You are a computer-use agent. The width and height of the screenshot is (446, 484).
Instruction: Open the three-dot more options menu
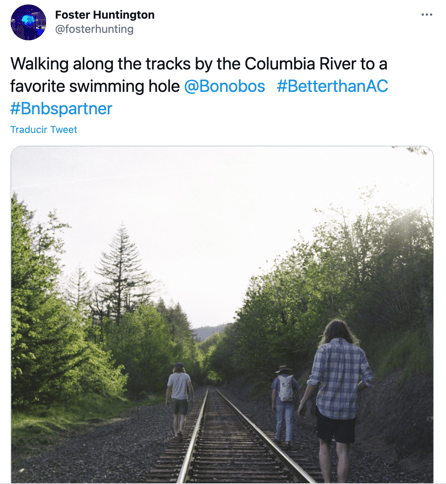(427, 15)
